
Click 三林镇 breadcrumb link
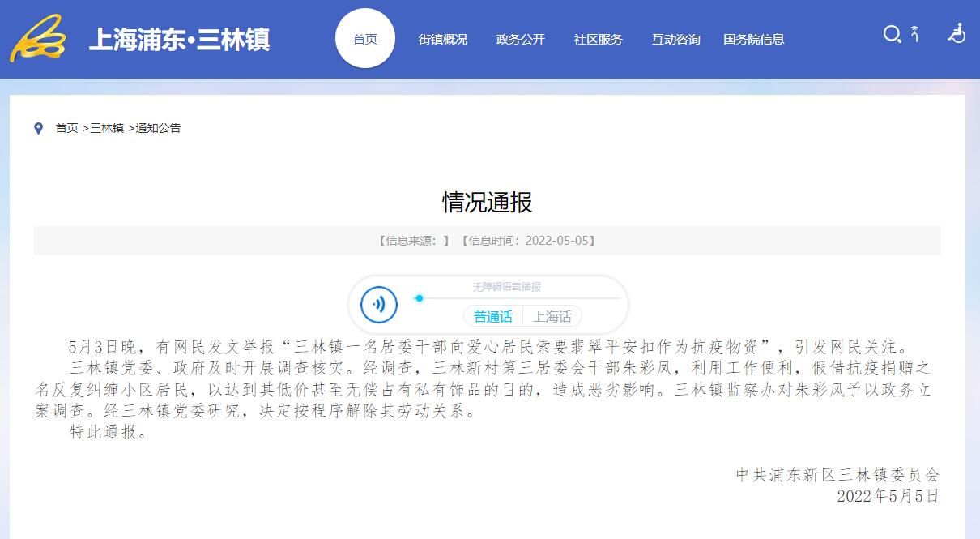coord(107,128)
